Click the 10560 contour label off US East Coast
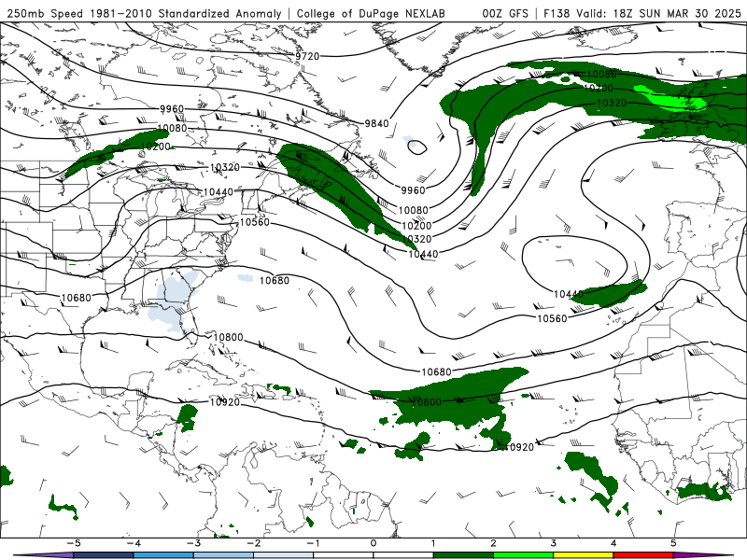Screen dimensions: 747x560 (x=254, y=222)
